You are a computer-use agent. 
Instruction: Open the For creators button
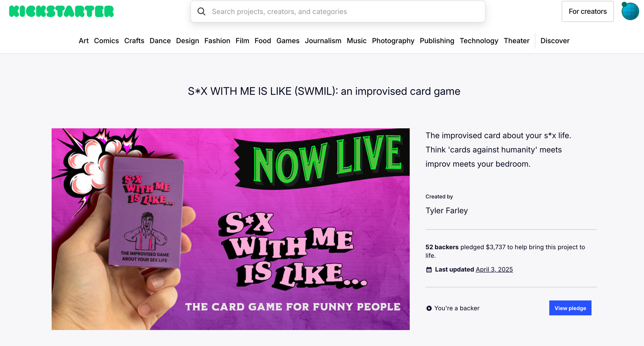tap(588, 12)
